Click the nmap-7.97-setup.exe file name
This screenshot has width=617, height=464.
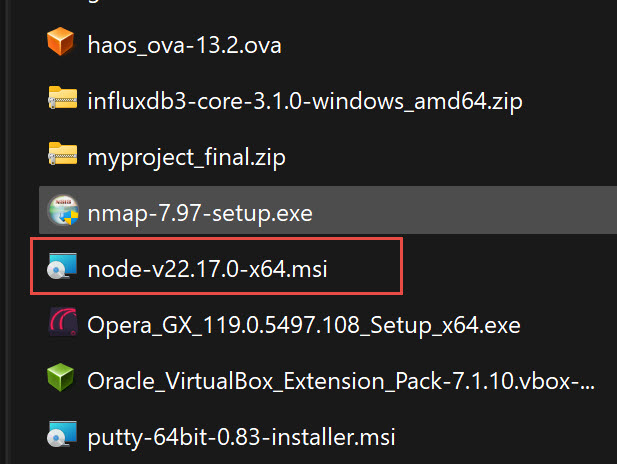(200, 214)
